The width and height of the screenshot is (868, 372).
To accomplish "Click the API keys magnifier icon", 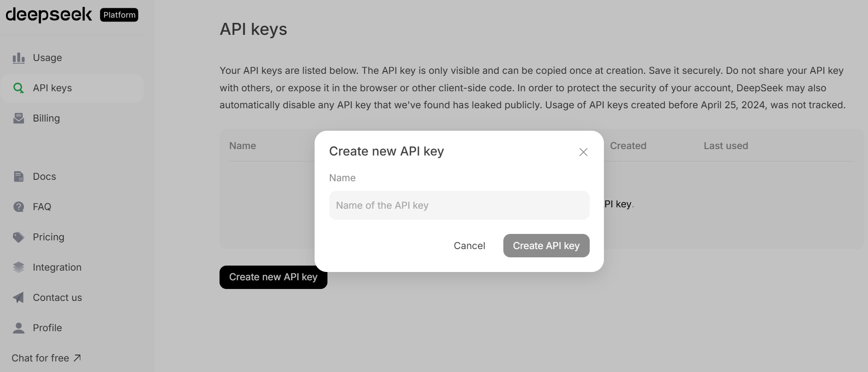I will coord(18,88).
